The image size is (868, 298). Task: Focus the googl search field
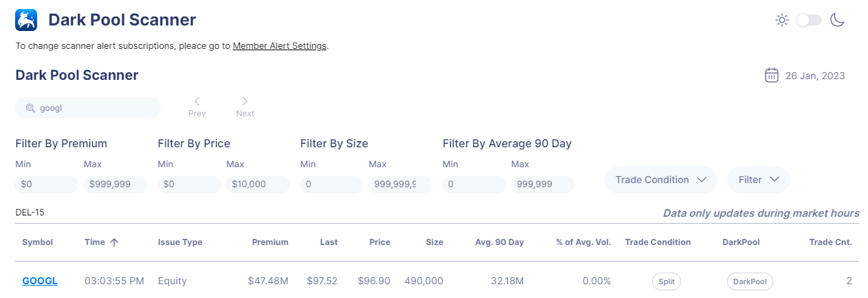pyautogui.click(x=88, y=108)
